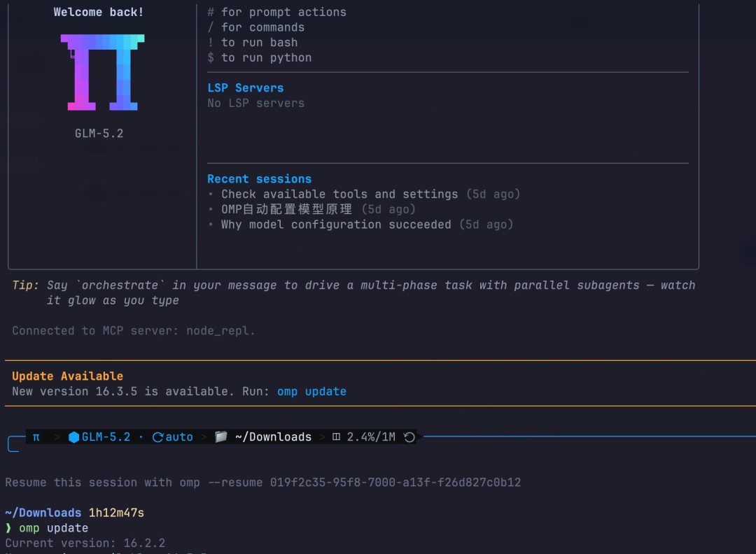Click the session resume ID text

pyautogui.click(x=395, y=482)
